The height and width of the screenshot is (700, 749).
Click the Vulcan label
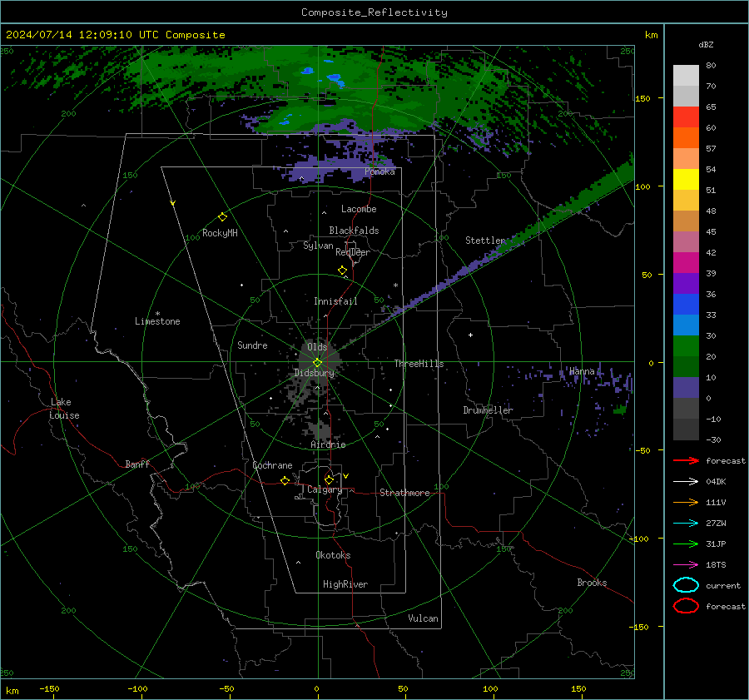click(423, 618)
